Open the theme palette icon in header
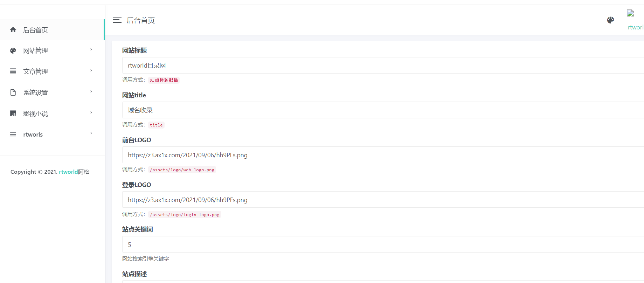Viewport: 644px width, 283px height. pyautogui.click(x=610, y=20)
